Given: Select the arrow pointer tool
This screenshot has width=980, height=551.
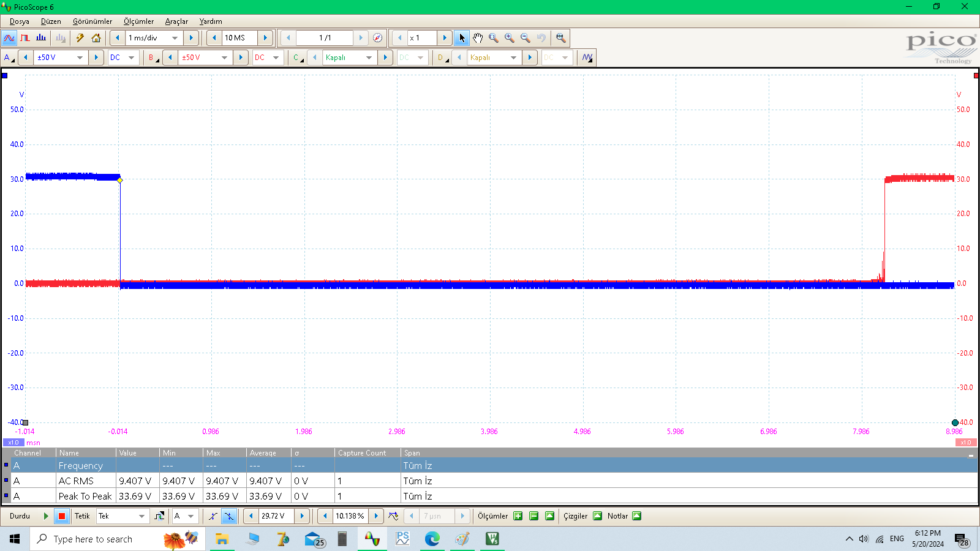Looking at the screenshot, I should point(462,38).
